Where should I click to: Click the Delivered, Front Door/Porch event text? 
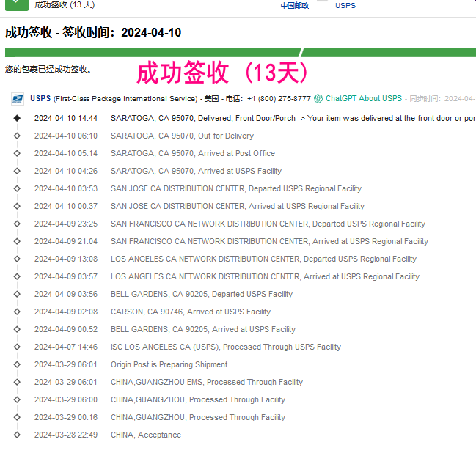tap(293, 118)
